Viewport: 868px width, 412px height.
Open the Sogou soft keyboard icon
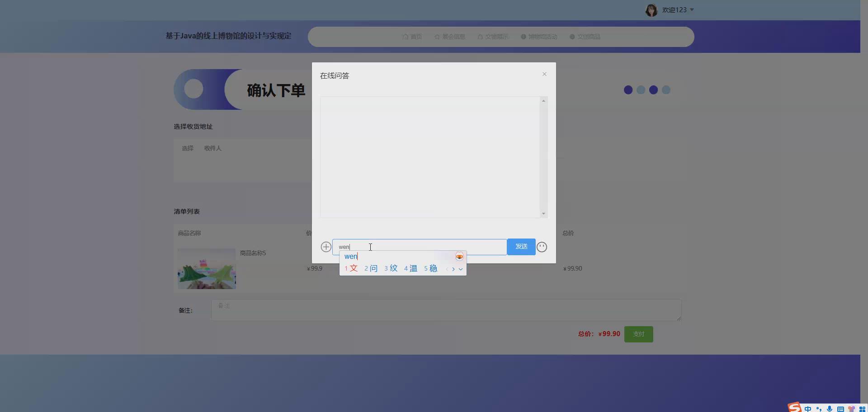click(x=840, y=409)
